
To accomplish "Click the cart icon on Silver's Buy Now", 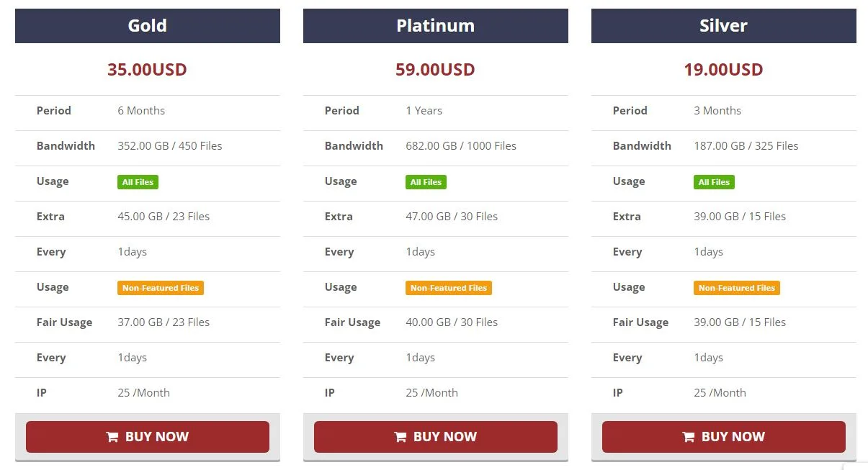I will tap(689, 437).
